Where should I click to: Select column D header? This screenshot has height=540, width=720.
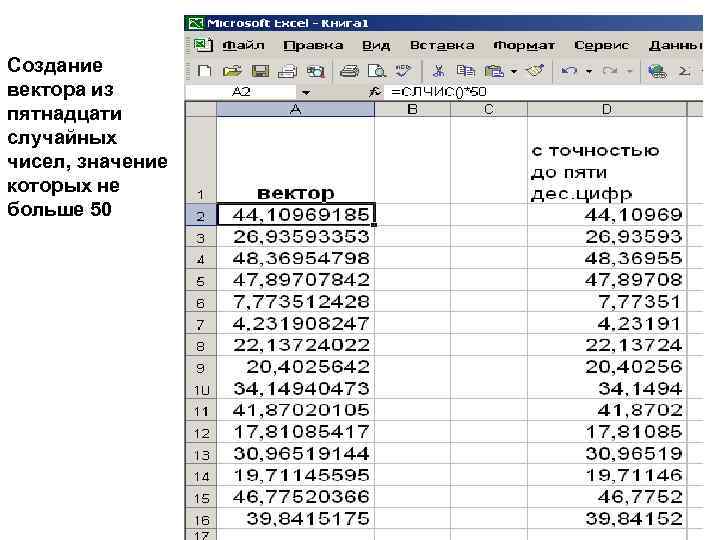click(x=607, y=109)
